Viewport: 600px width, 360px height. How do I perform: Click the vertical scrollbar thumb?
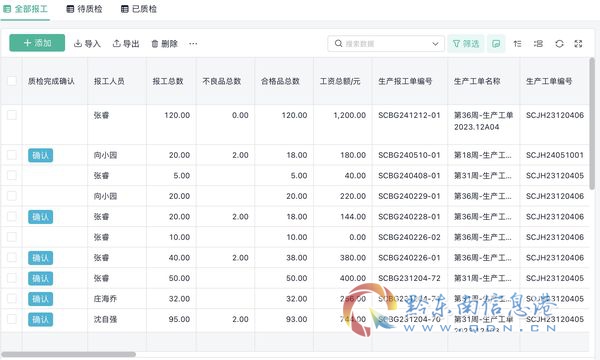tap(592, 123)
